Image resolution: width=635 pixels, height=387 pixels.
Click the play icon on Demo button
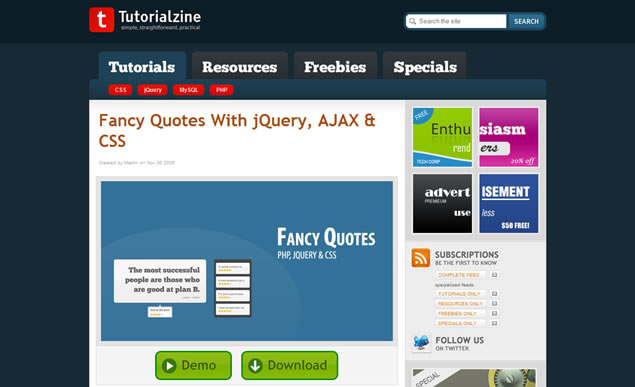[169, 366]
